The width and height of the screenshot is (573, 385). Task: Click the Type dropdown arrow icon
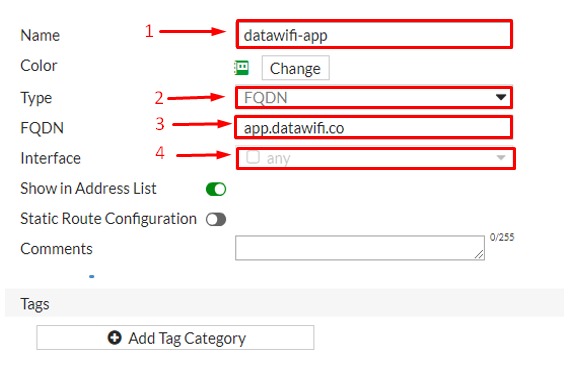pos(501,97)
